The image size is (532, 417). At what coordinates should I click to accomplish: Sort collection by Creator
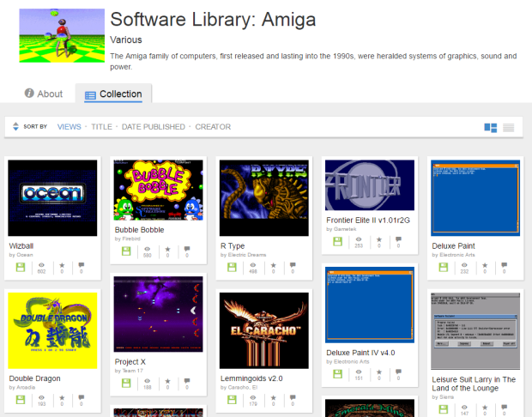tap(213, 127)
